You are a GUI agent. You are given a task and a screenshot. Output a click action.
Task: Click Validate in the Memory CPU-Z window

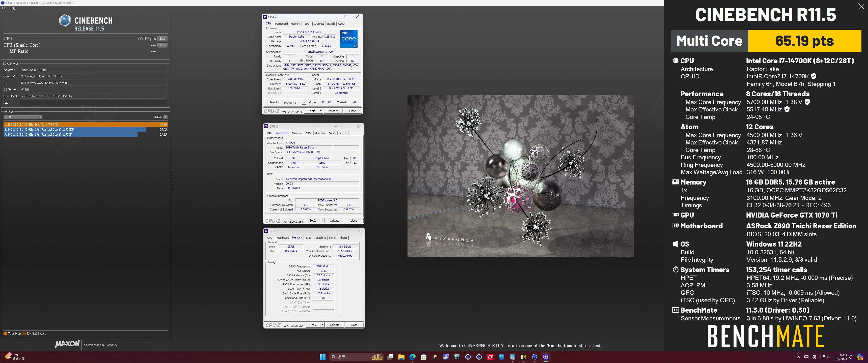[x=334, y=325]
